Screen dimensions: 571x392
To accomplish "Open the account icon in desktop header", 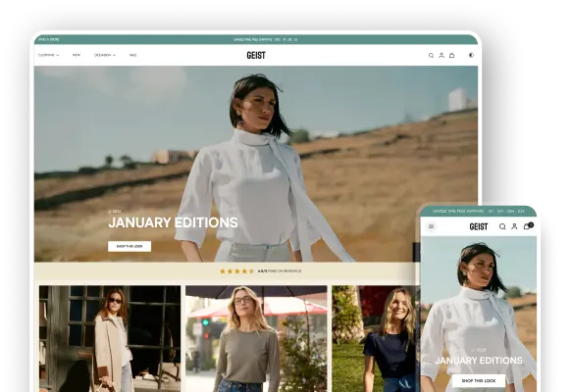I will tap(441, 55).
